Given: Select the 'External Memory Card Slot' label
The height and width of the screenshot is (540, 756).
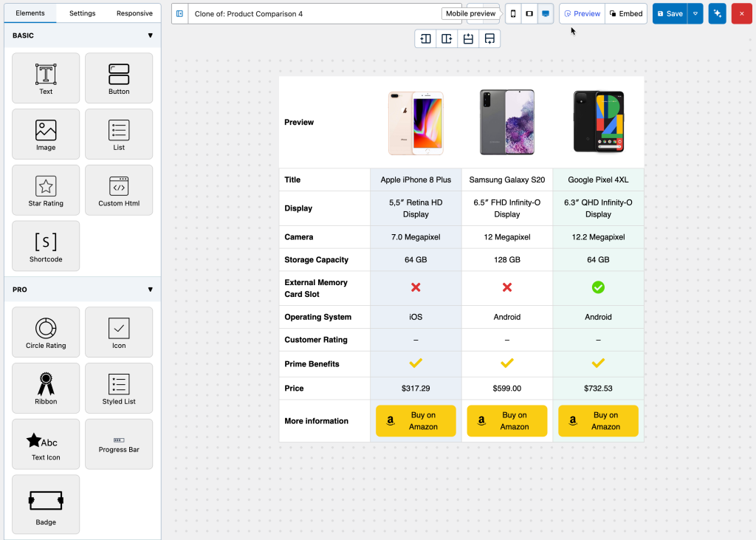Looking at the screenshot, I should (x=316, y=288).
